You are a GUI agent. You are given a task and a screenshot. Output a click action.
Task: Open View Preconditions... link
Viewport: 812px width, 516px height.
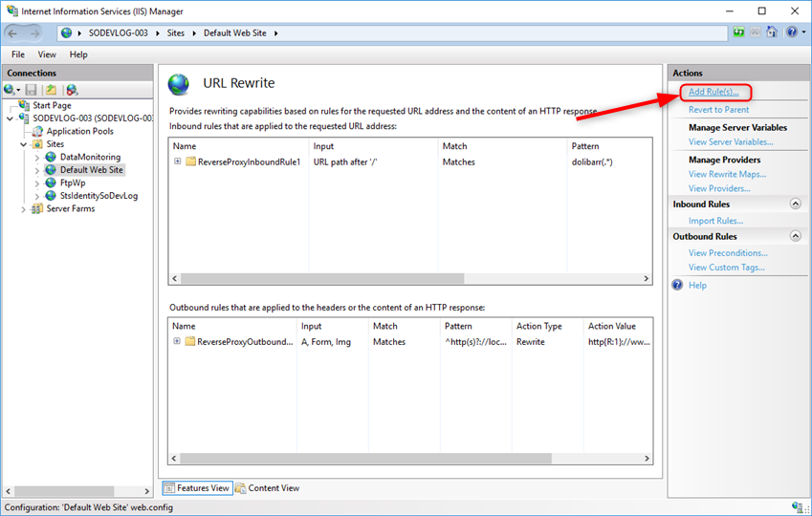(x=728, y=252)
